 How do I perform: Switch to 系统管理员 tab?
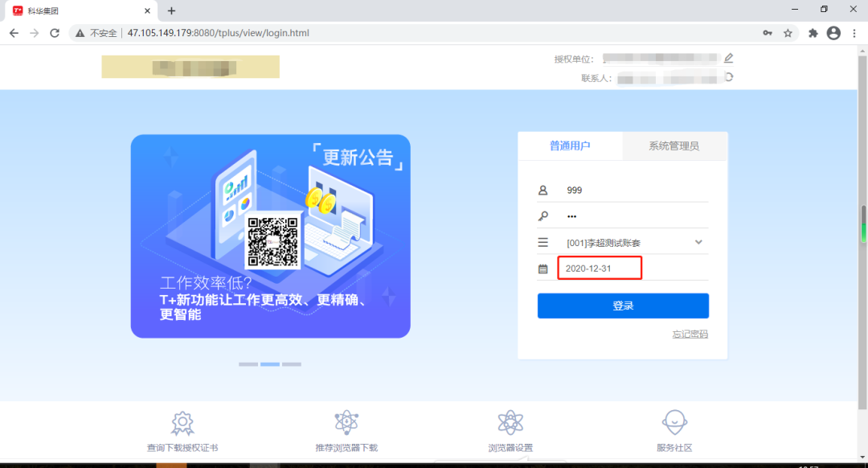pyautogui.click(x=674, y=146)
